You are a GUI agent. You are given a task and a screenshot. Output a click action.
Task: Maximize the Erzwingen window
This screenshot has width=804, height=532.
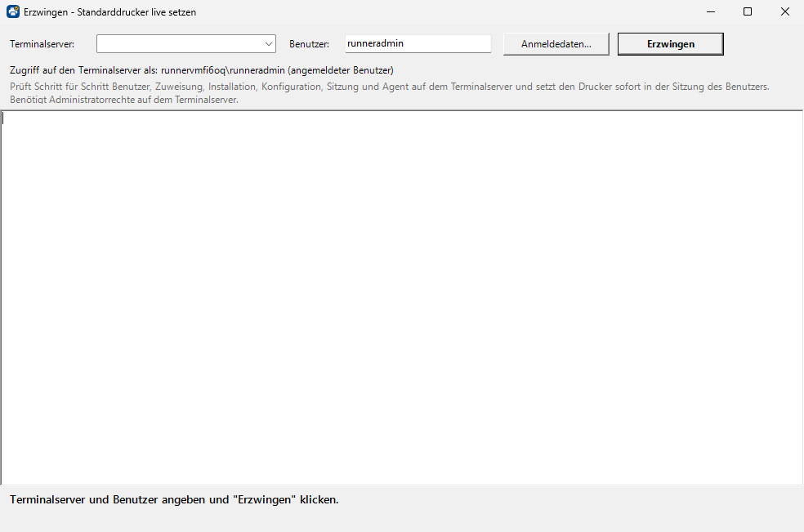pos(748,11)
